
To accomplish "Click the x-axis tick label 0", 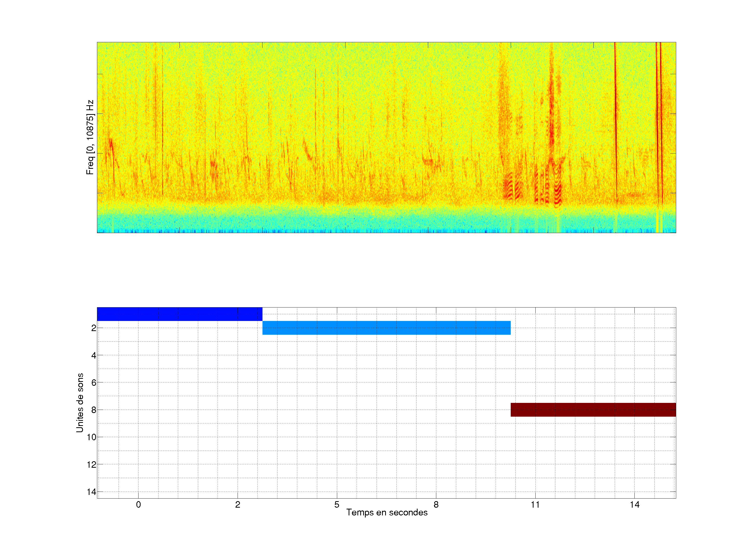I will [x=139, y=505].
